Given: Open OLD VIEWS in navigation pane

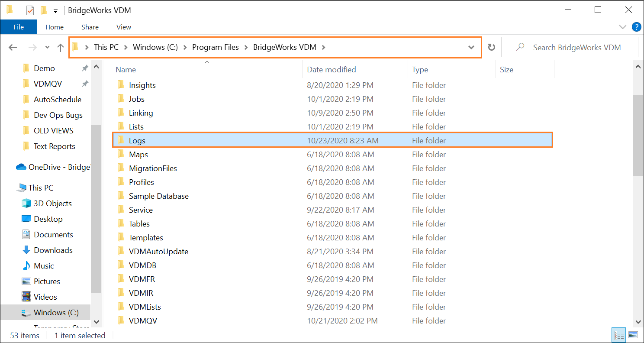Looking at the screenshot, I should tap(54, 131).
